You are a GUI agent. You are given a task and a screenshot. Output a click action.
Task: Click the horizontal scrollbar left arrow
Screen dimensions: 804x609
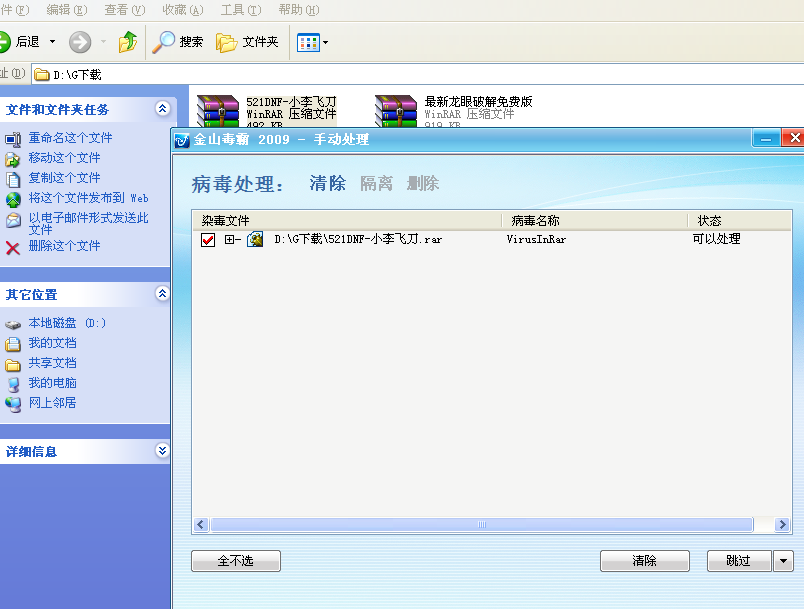(201, 524)
